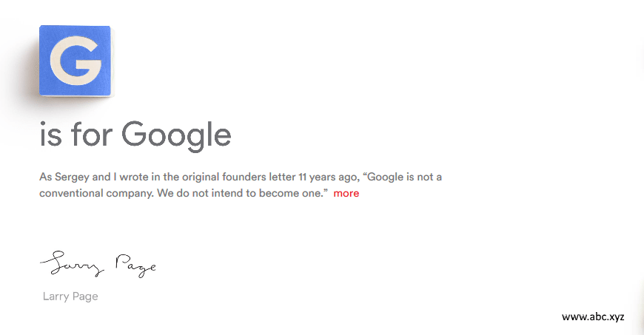Click the printed "Larry Page" name
The width and height of the screenshot is (644, 335).
[70, 297]
